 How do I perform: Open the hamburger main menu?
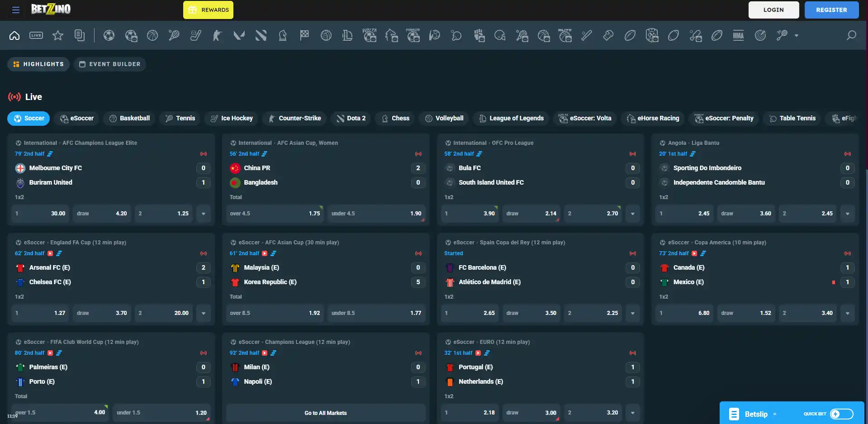pyautogui.click(x=16, y=10)
